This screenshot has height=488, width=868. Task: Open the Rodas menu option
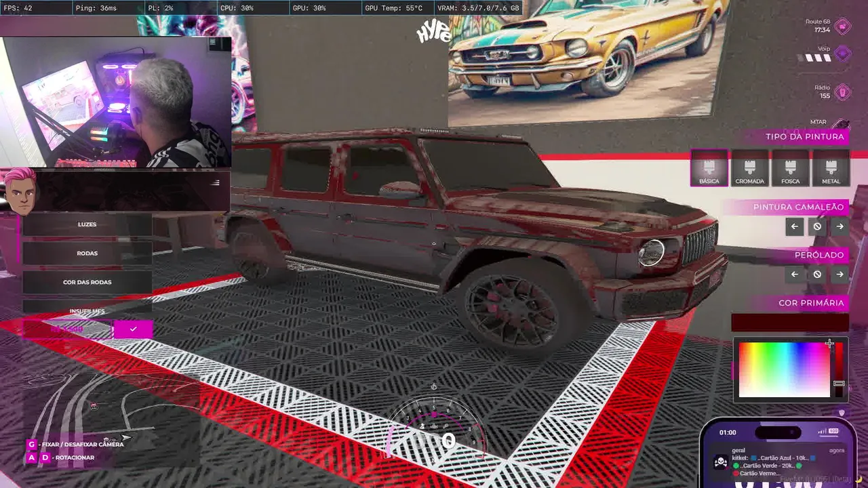(87, 253)
